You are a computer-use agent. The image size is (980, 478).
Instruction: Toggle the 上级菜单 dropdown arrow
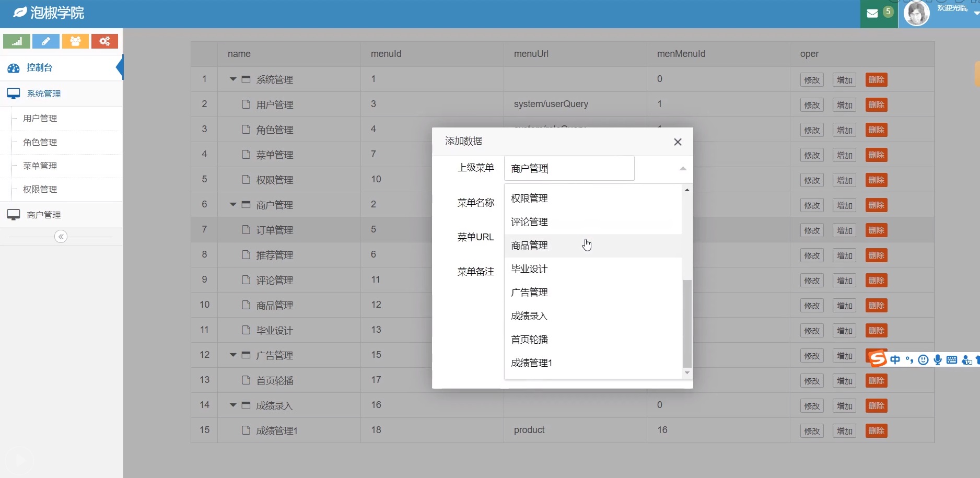tap(683, 168)
